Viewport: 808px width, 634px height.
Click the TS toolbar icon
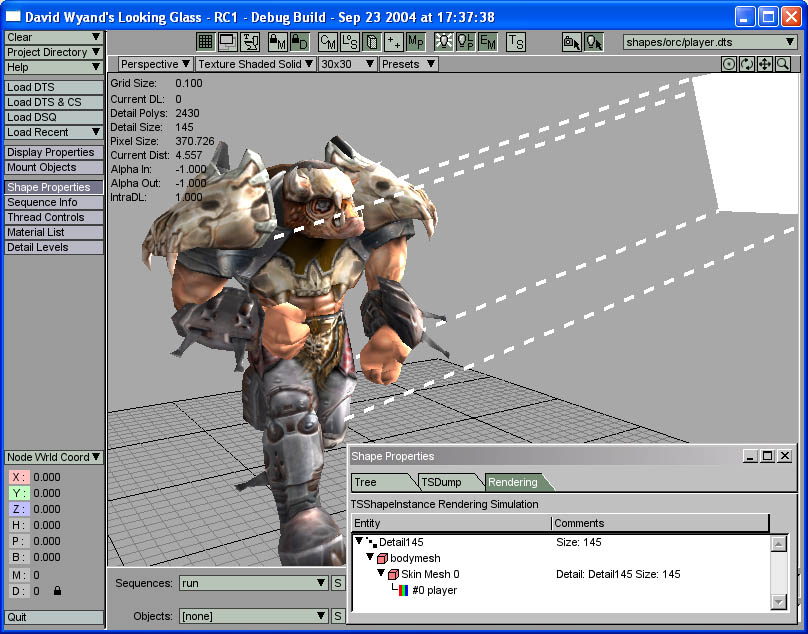[x=515, y=42]
